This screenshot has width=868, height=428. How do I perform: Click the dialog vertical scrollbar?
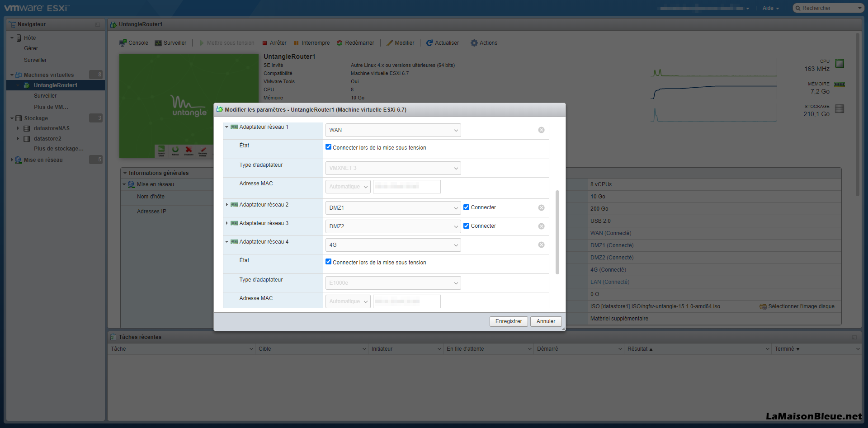click(557, 232)
